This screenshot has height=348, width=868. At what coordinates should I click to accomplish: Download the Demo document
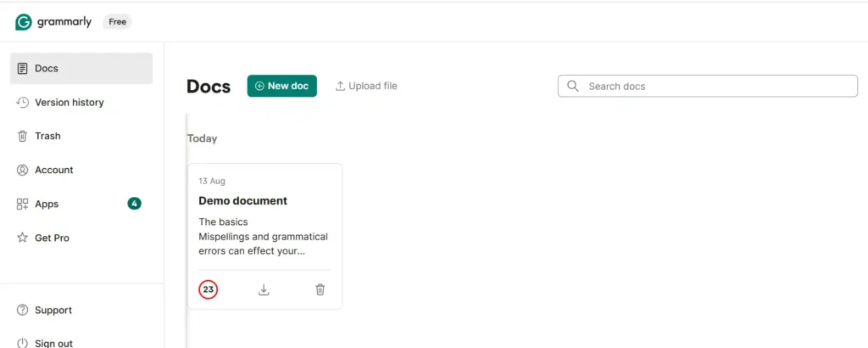tap(264, 289)
